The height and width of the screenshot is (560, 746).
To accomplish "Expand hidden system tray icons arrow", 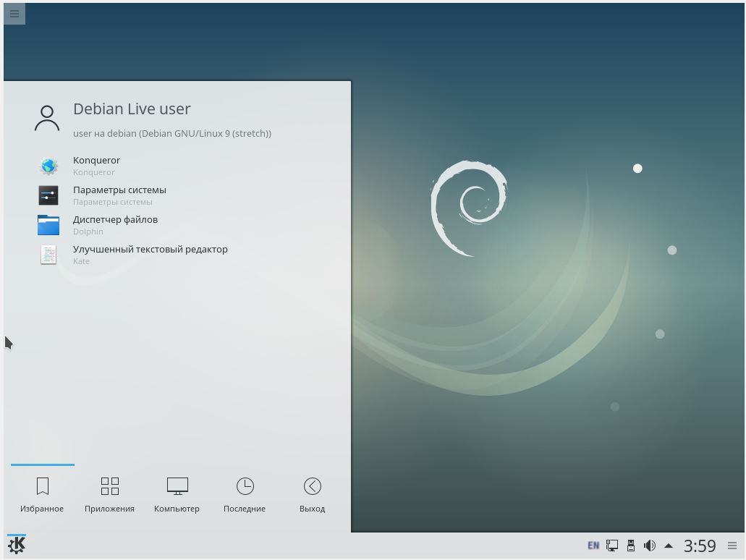I will (x=669, y=546).
